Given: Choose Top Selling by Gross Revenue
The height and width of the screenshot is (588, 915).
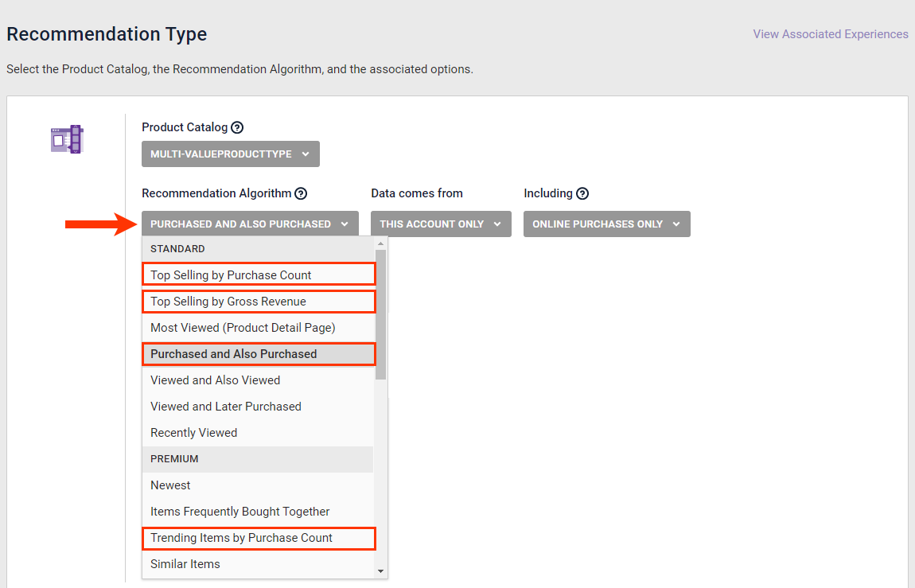Looking at the screenshot, I should pos(258,302).
